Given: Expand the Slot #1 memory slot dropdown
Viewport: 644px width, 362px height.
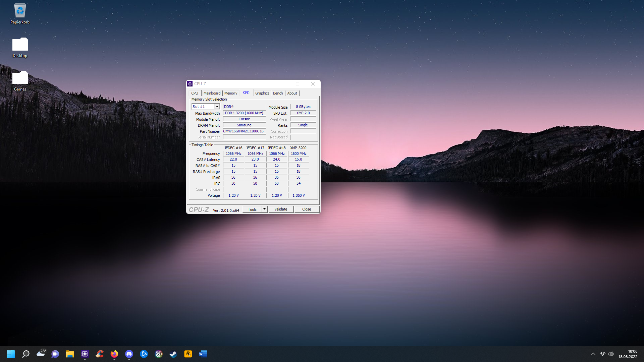Looking at the screenshot, I should coord(217,107).
